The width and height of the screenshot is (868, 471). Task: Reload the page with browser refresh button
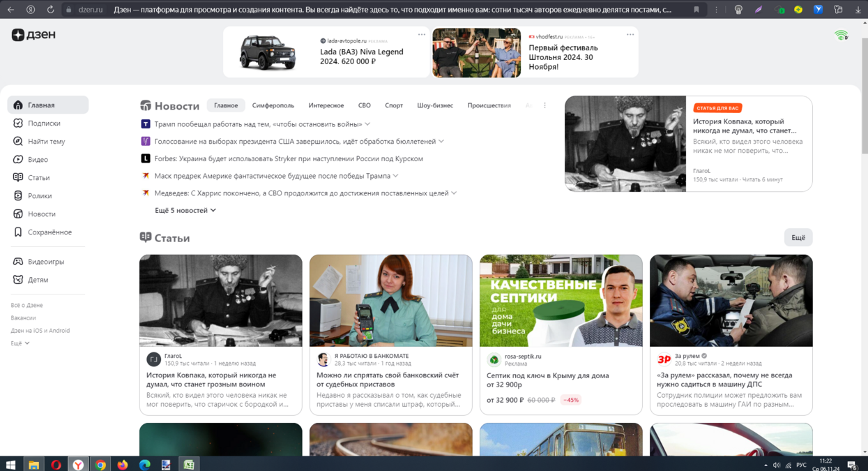coord(50,10)
